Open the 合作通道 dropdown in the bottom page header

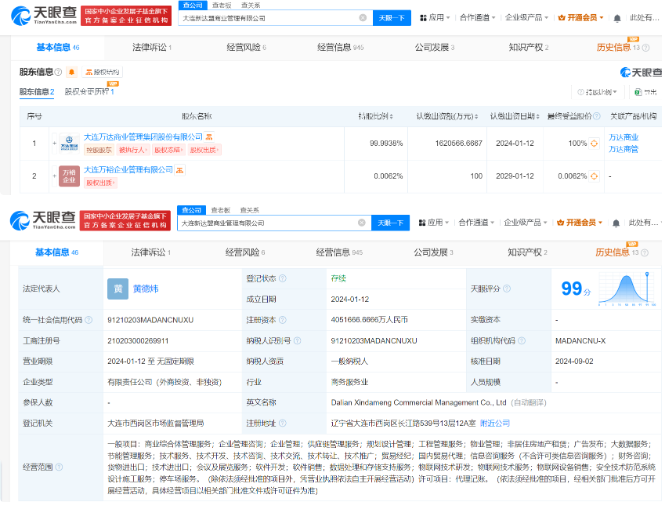pos(476,222)
